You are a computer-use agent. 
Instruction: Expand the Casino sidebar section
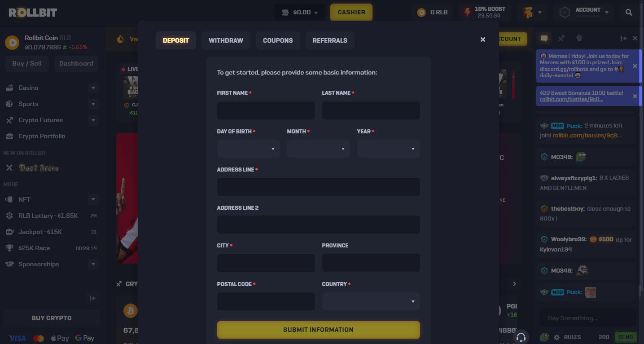pyautogui.click(x=93, y=88)
